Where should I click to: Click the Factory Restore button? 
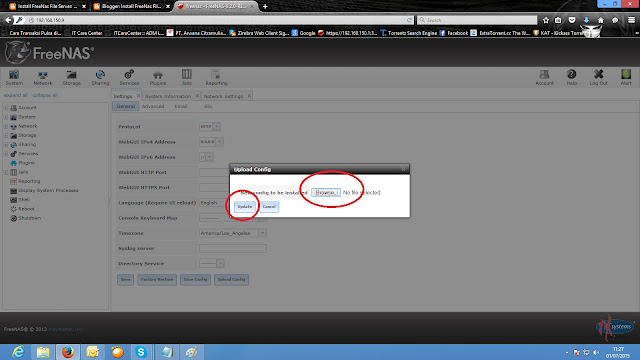157,280
